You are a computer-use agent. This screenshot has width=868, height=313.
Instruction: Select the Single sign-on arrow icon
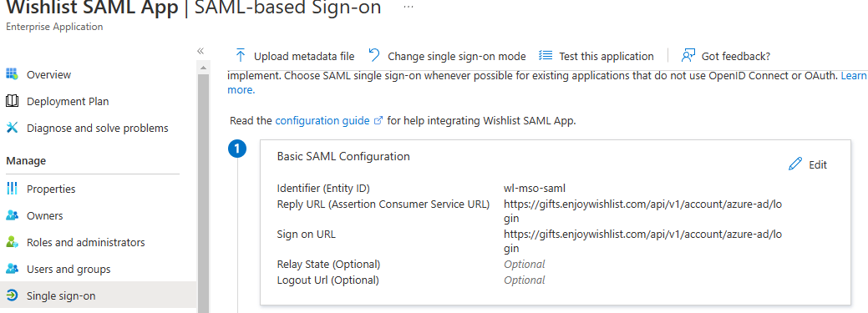tap(12, 295)
